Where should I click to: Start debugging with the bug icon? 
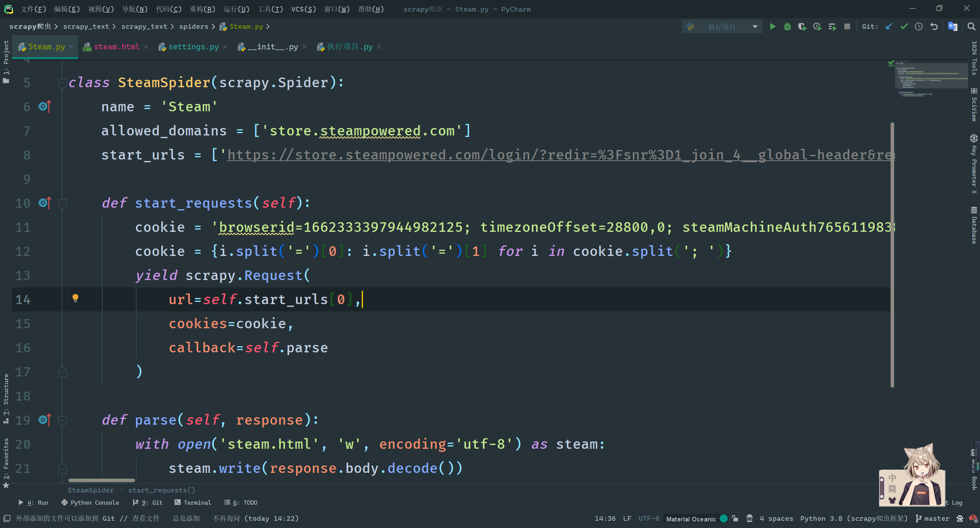pos(787,26)
